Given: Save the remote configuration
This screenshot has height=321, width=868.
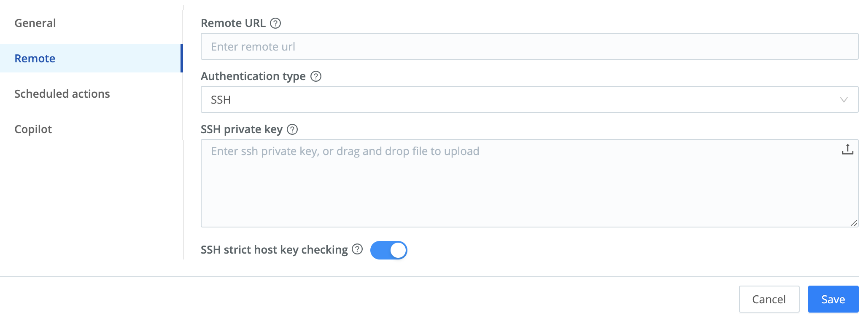Looking at the screenshot, I should [x=833, y=299].
